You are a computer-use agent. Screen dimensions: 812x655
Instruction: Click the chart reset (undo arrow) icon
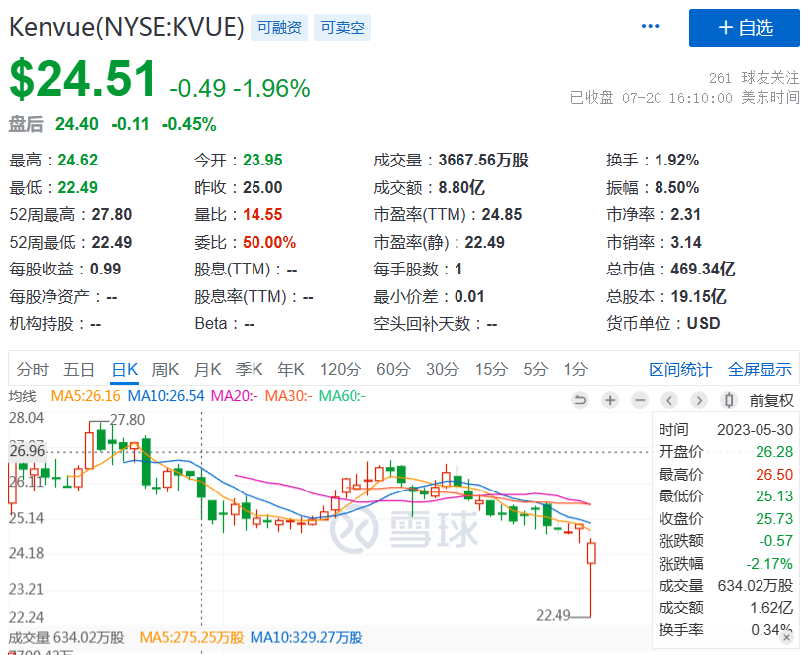pos(580,400)
